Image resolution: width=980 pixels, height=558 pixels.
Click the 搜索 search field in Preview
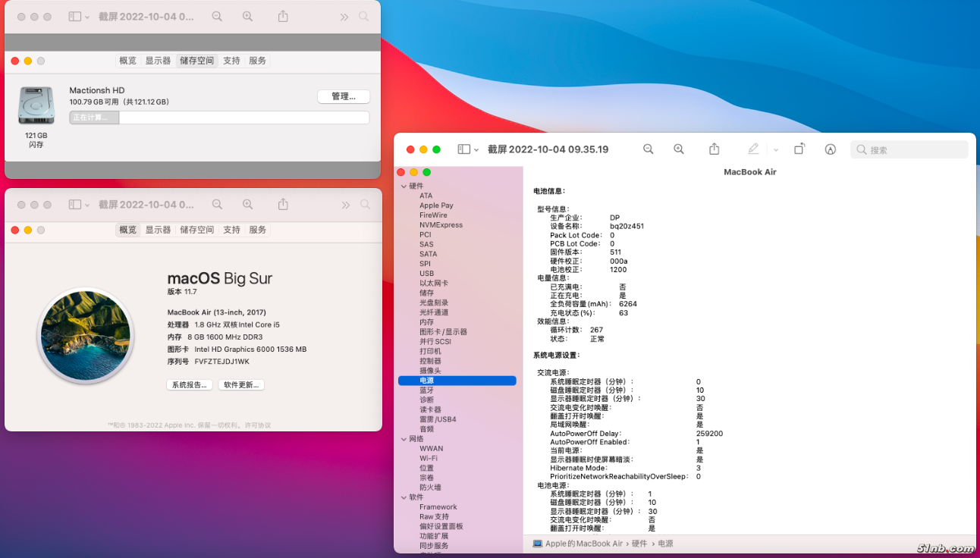point(909,149)
